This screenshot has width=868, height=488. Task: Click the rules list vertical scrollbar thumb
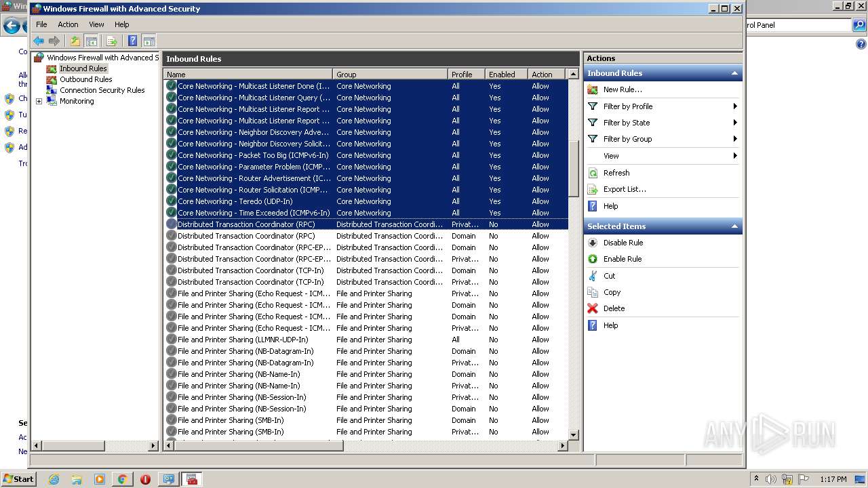(x=573, y=169)
